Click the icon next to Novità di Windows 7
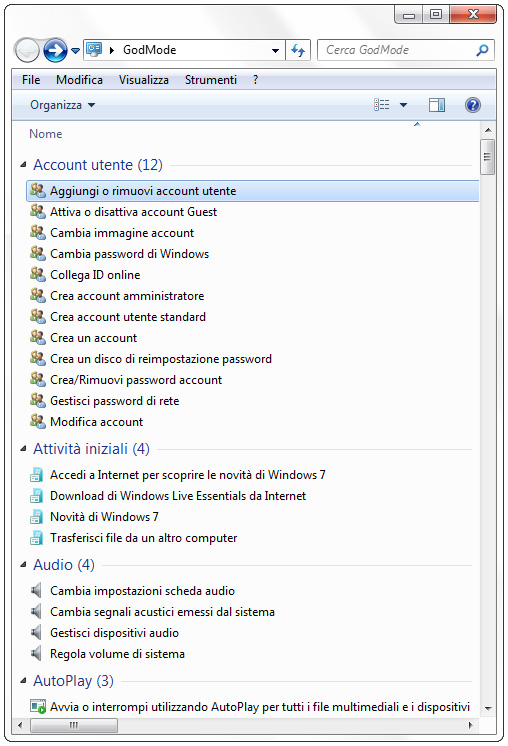The image size is (508, 746). click(36, 517)
